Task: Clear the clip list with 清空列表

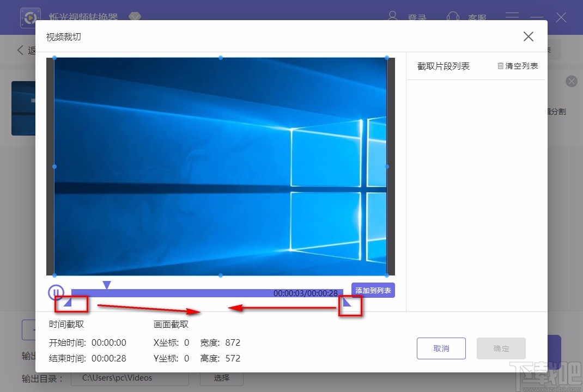Action: 518,66
